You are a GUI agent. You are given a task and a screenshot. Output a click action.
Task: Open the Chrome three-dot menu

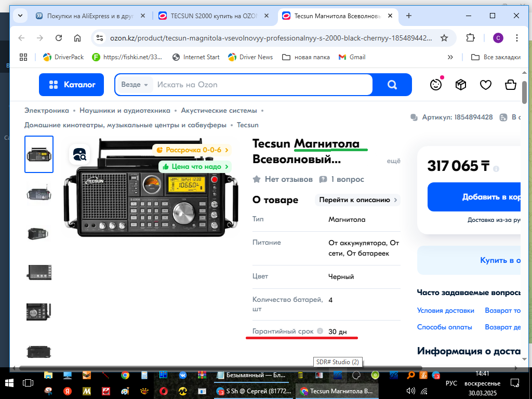pyautogui.click(x=517, y=37)
